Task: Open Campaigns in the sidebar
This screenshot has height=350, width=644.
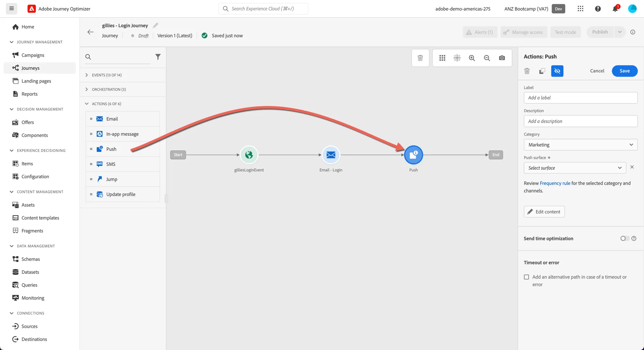Action: 33,55
